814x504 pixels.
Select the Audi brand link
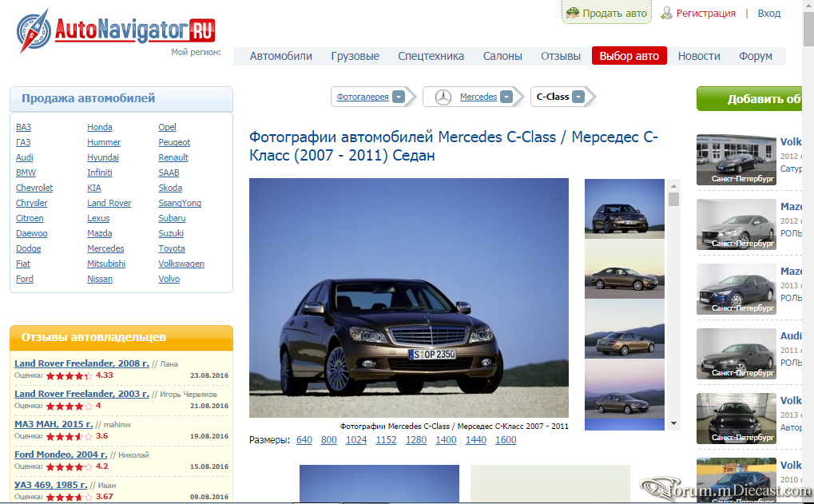(25, 158)
